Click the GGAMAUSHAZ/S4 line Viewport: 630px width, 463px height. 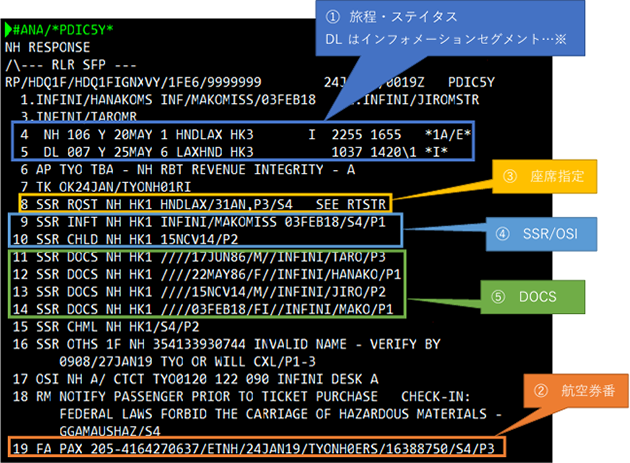click(110, 431)
